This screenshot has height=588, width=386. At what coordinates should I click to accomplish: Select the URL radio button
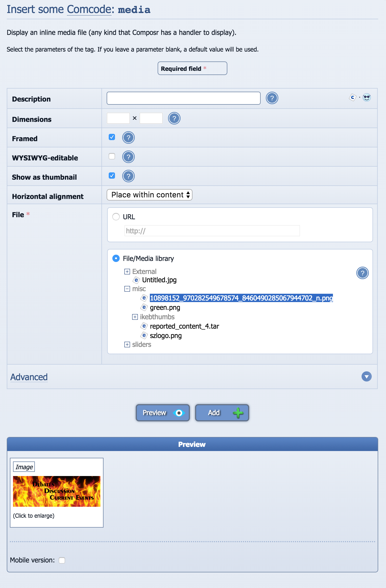coord(116,217)
